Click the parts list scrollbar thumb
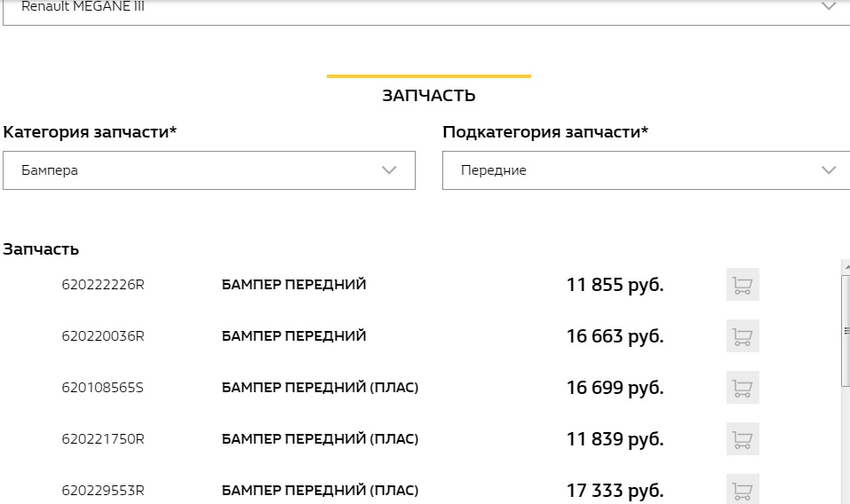The width and height of the screenshot is (850, 504). tap(846, 330)
